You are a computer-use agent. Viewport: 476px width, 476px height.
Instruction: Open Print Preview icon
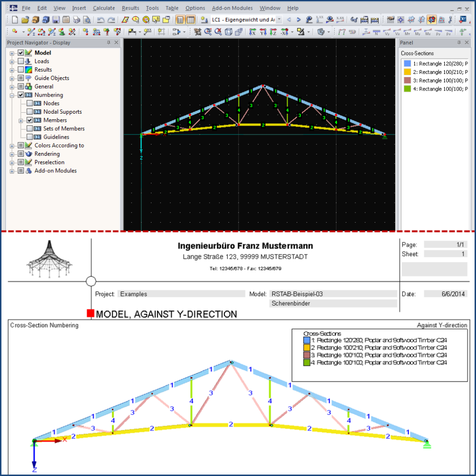87,20
